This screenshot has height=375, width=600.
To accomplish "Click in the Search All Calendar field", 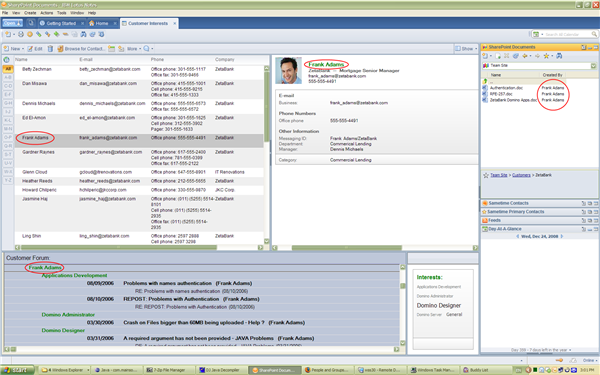I will pyautogui.click(x=567, y=34).
